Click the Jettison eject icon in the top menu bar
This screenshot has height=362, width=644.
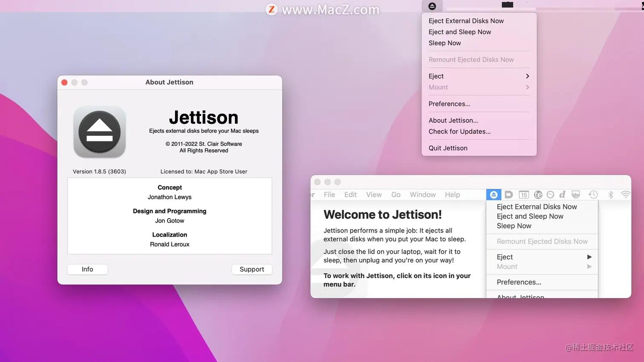coord(432,6)
